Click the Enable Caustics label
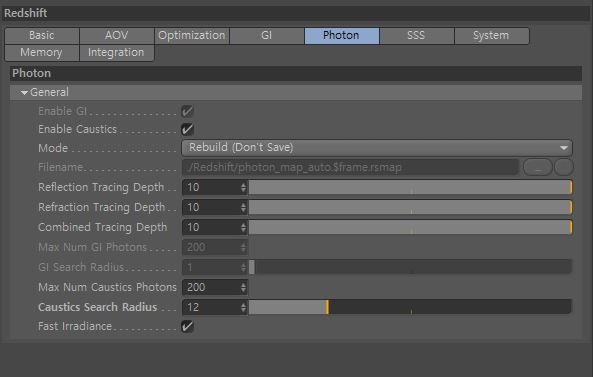Viewport: 593px width, 377px height. 78,129
